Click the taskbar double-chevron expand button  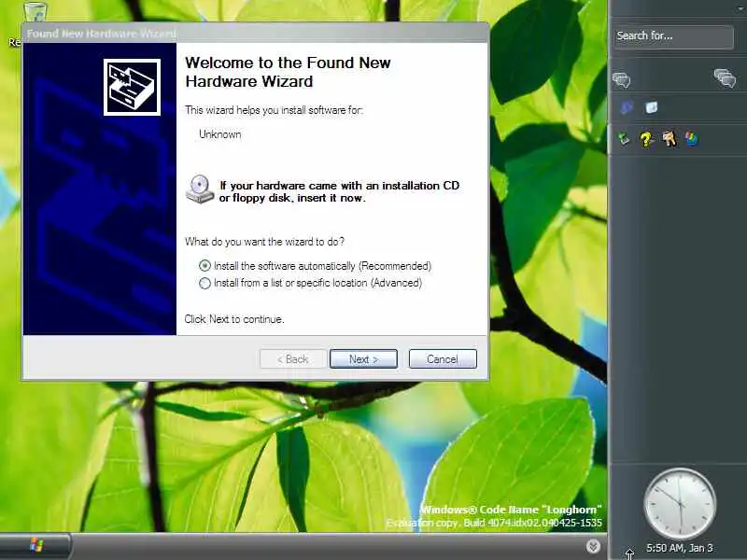[593, 546]
